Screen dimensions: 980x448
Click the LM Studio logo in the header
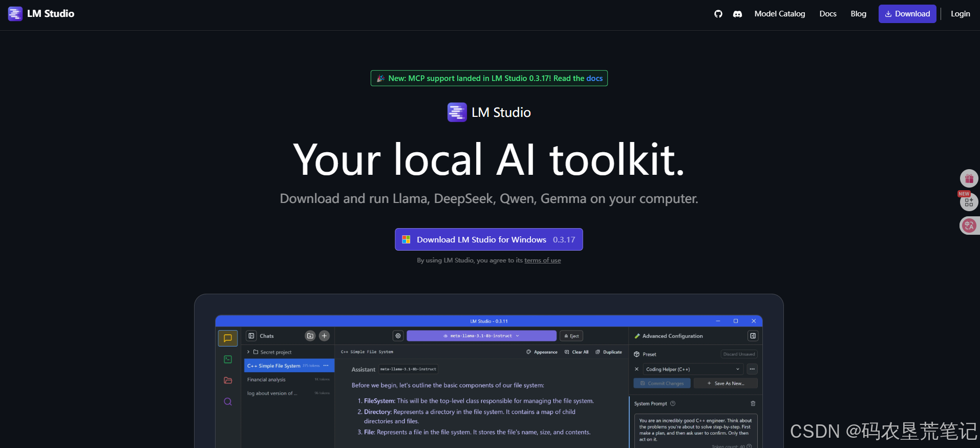41,14
